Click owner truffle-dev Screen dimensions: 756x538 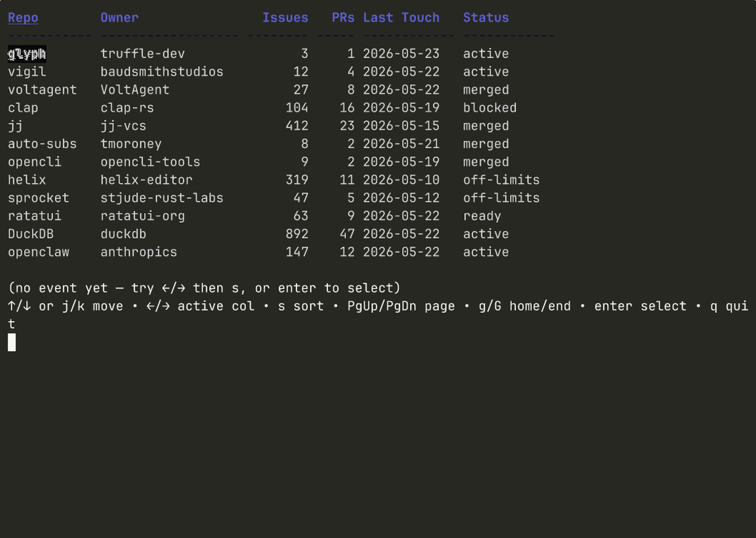(x=143, y=54)
